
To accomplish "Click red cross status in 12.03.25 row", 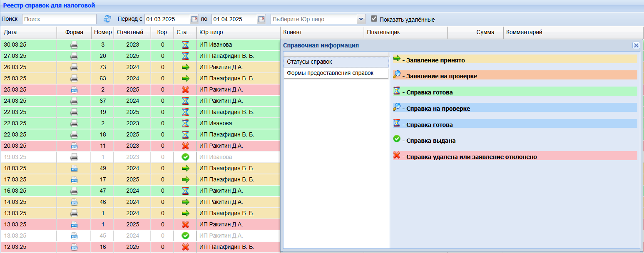I will pos(185,247).
